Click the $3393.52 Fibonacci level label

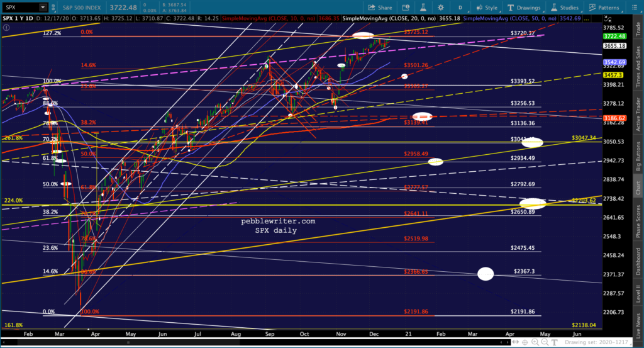[523, 81]
